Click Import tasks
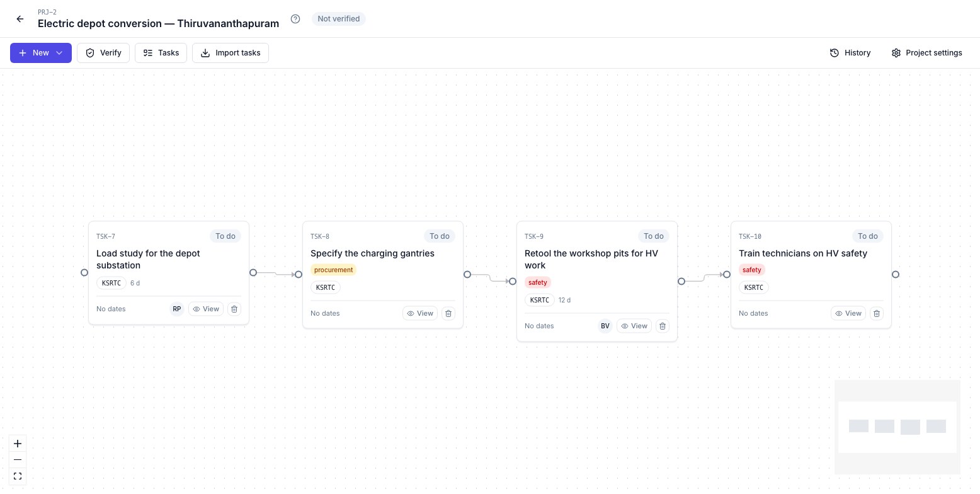 pos(231,53)
